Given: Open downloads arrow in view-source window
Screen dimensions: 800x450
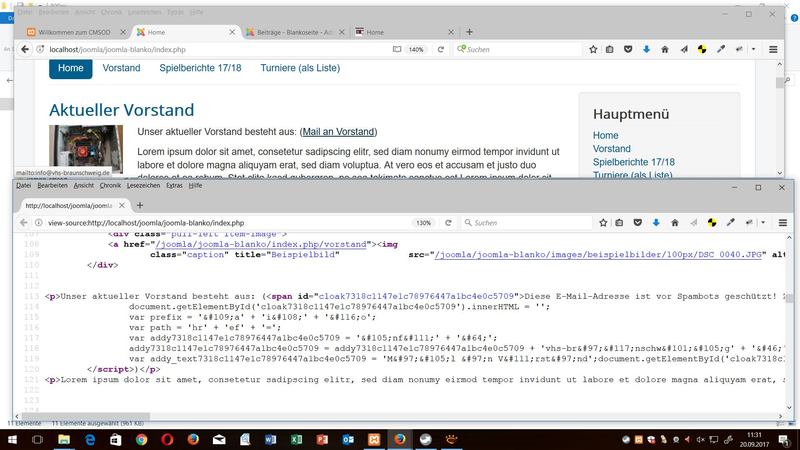Looking at the screenshot, I should pyautogui.click(x=656, y=223).
